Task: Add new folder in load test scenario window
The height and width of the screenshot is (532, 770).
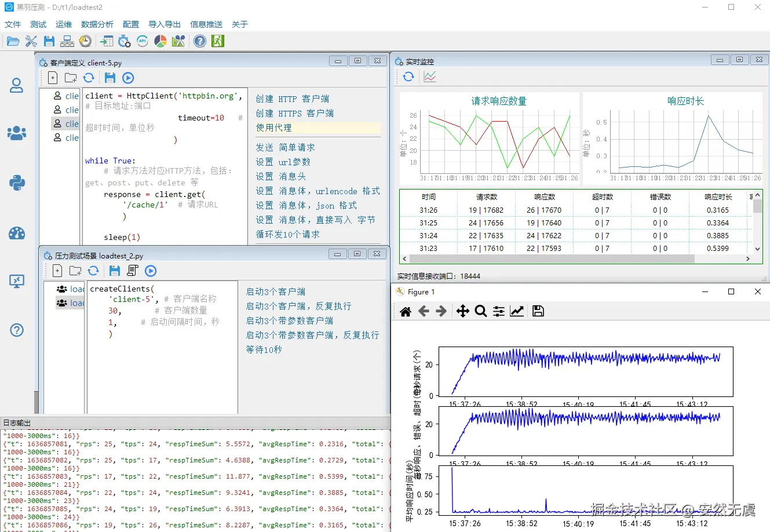Action: click(75, 271)
